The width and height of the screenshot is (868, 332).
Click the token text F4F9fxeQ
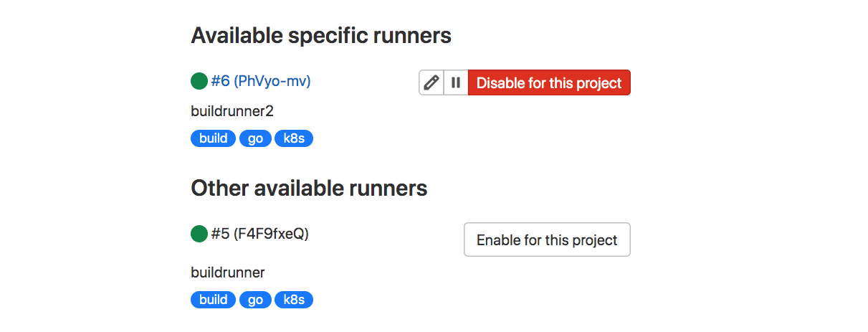click(271, 234)
